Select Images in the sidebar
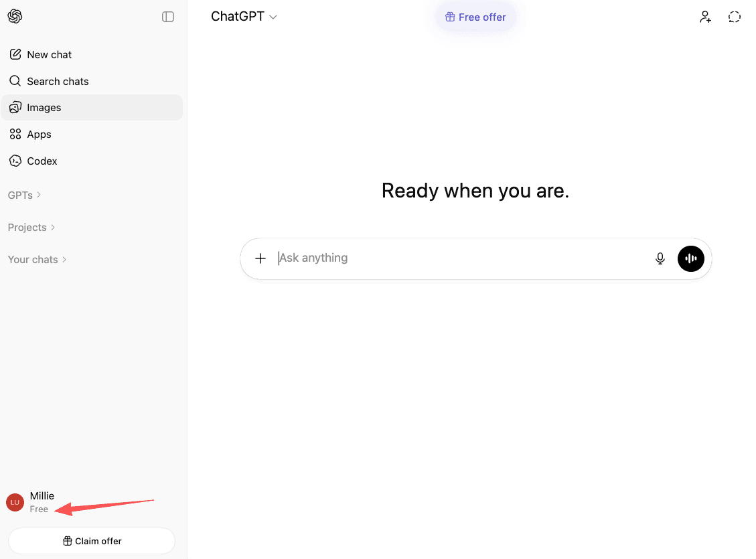The width and height of the screenshot is (756, 559). (x=44, y=107)
